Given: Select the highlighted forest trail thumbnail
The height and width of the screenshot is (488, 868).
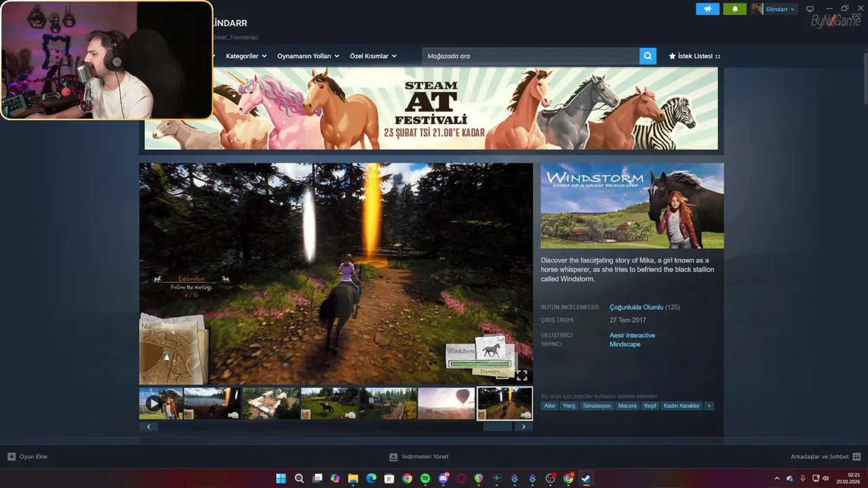Looking at the screenshot, I should [x=505, y=403].
